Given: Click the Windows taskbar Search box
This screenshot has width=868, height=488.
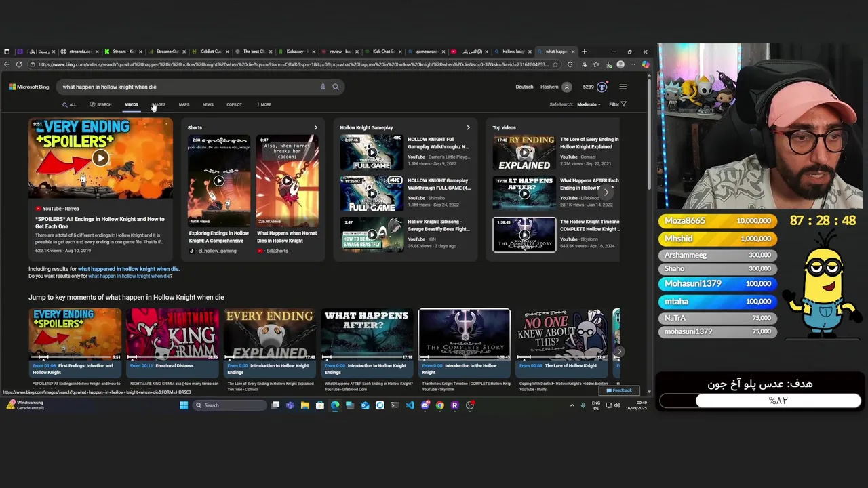Looking at the screenshot, I should pyautogui.click(x=229, y=405).
